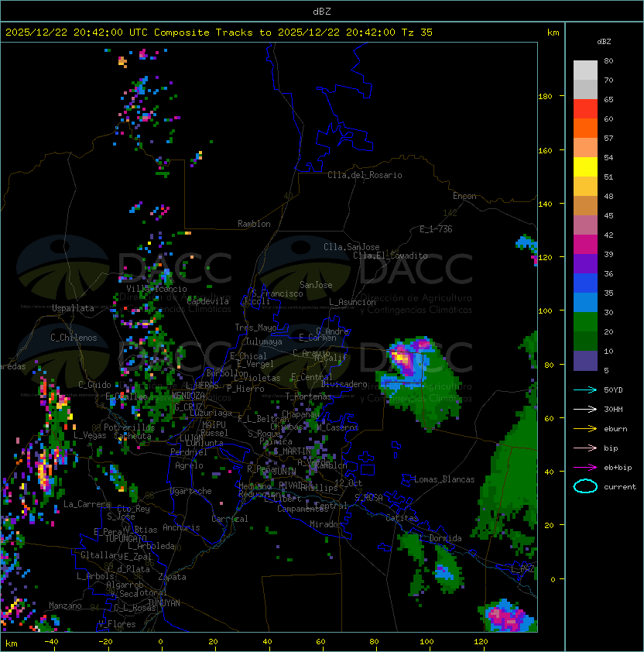Click the Tulumaya place label
Viewport: 644px width, 652px height.
click(x=264, y=341)
